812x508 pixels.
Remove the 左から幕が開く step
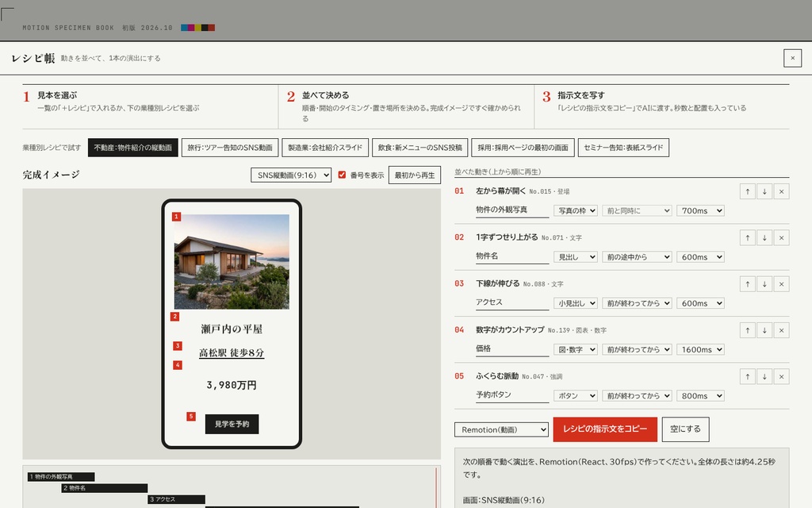[781, 191]
